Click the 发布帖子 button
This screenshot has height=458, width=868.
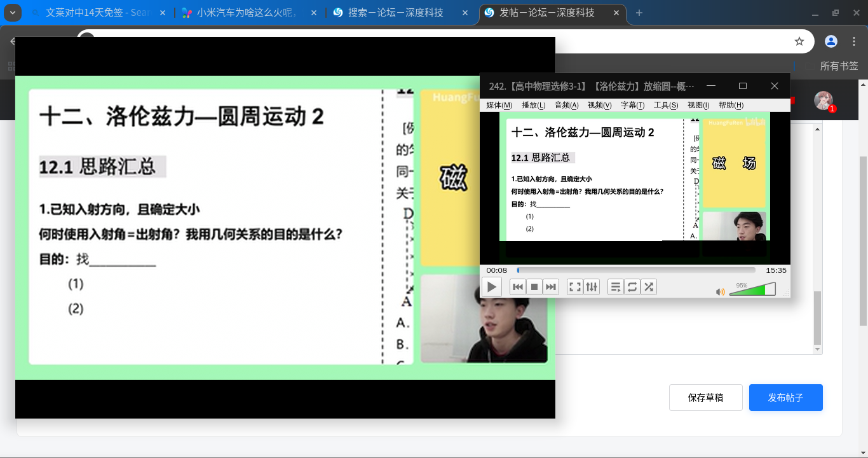click(786, 398)
